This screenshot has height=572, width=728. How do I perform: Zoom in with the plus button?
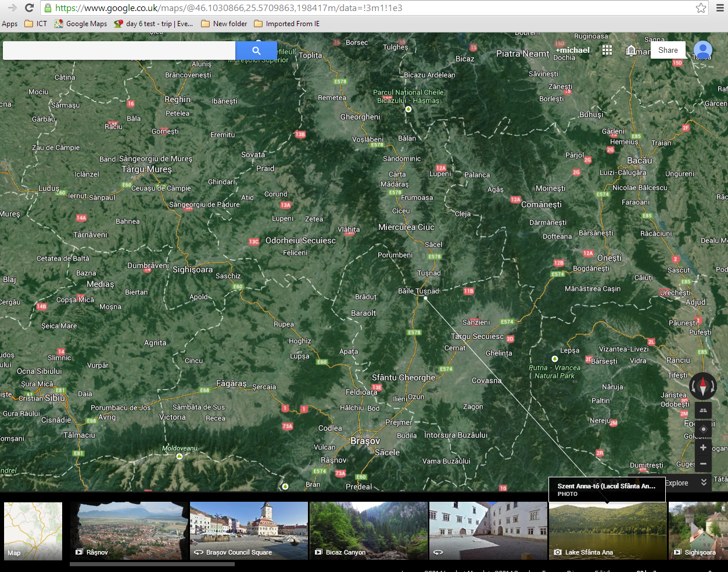(703, 447)
